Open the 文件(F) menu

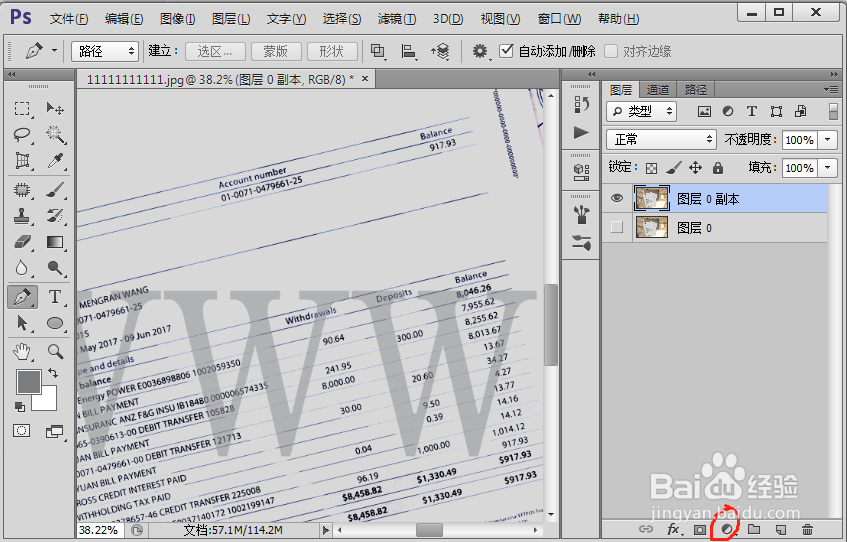(x=69, y=19)
